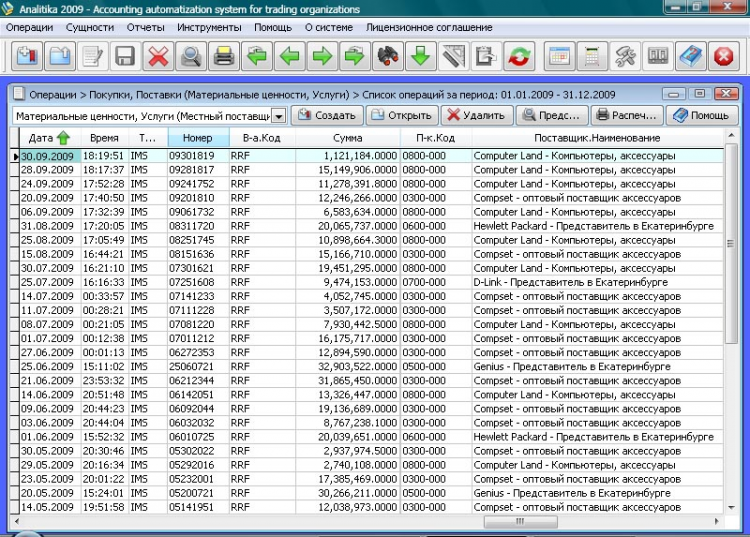This screenshot has width=750, height=537.
Task: Open the Операции menu
Action: 29,28
